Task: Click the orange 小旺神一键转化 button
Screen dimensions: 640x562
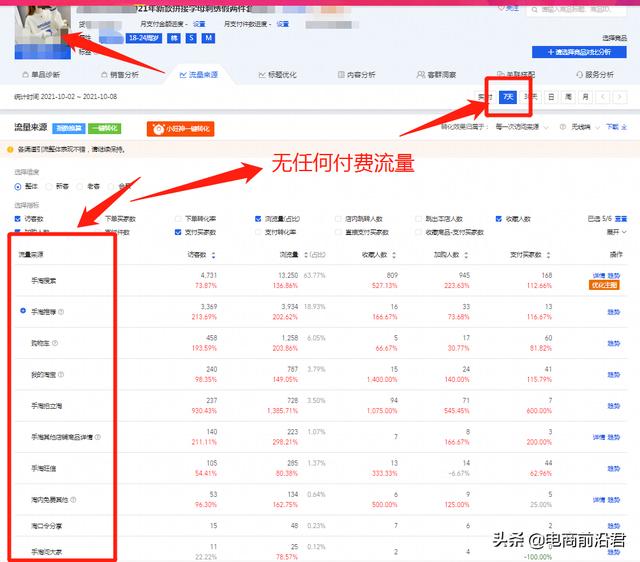Action: pyautogui.click(x=180, y=129)
